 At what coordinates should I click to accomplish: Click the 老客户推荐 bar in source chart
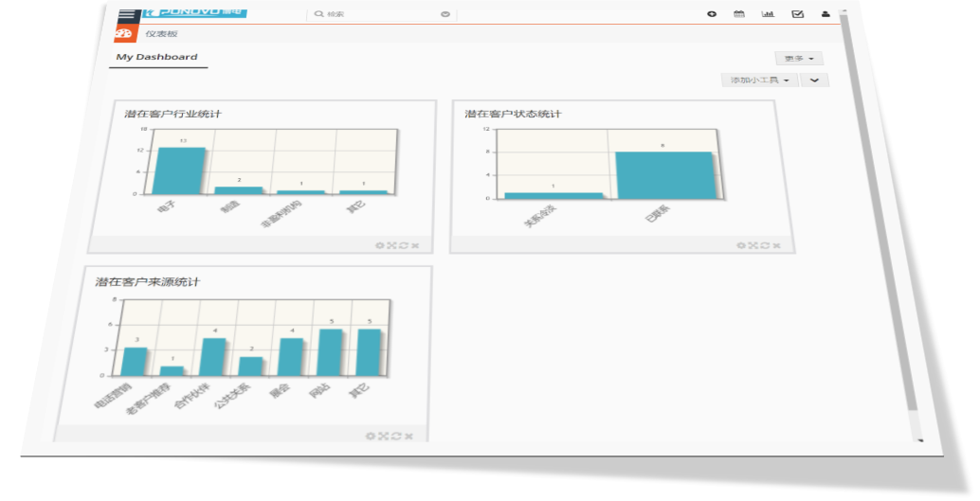pos(172,371)
